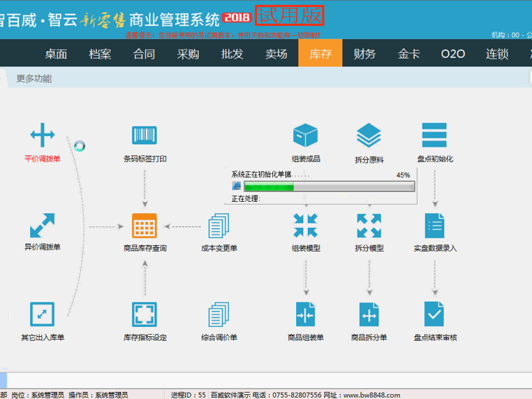Open 实盘数据录入 document icon
The image size is (532, 399).
(434, 226)
